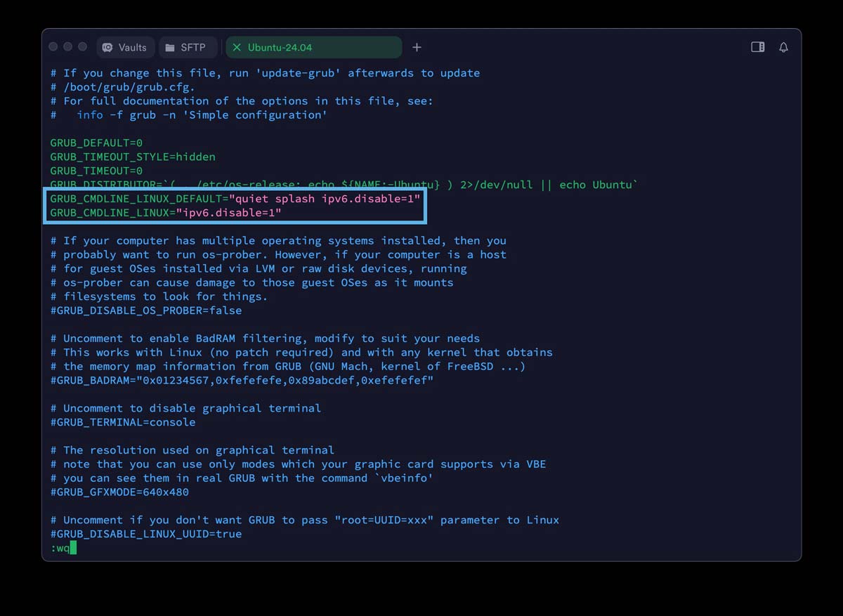Switch to the SFTP tab
843x616 pixels.
[x=185, y=47]
